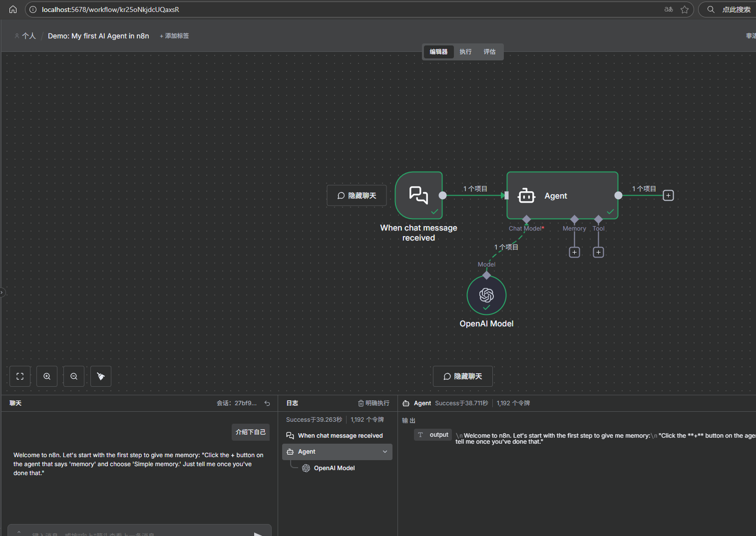Bookmark the page with the star icon
The width and height of the screenshot is (756, 536).
tap(685, 9)
